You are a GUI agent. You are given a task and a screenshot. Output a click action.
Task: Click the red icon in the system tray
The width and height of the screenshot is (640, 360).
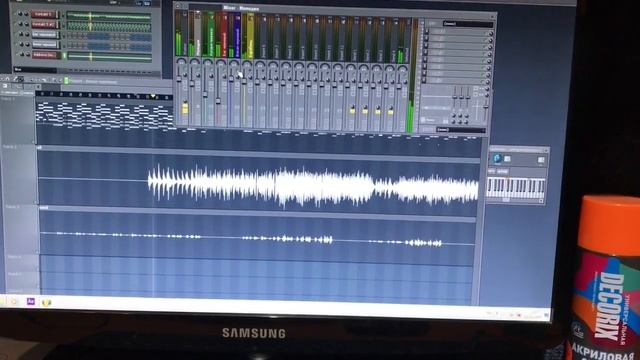tap(518, 315)
